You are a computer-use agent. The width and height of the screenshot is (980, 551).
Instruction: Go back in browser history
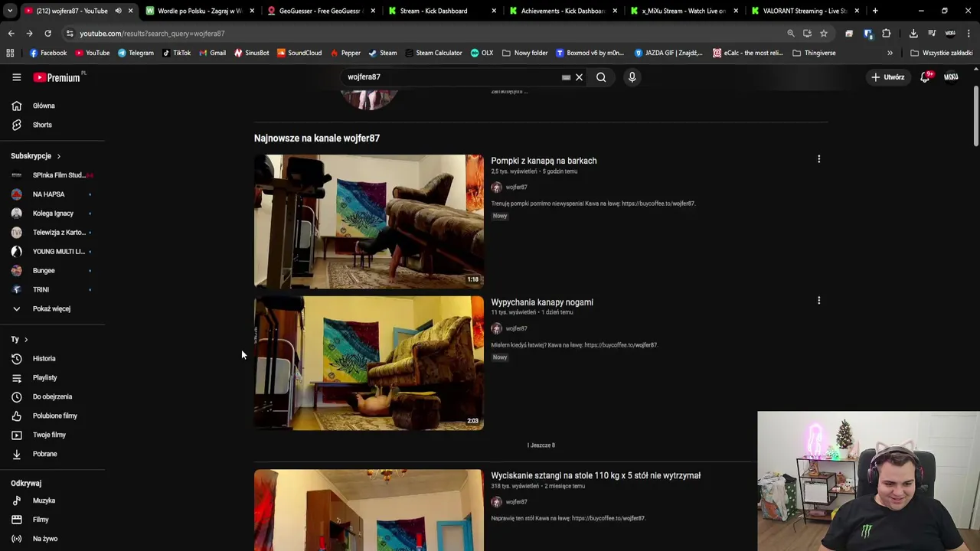click(11, 34)
